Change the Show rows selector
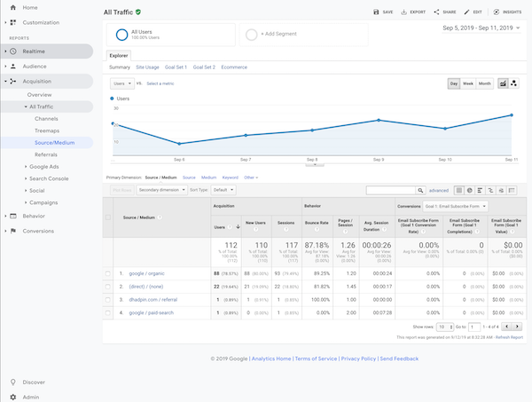The width and height of the screenshot is (532, 402). [x=445, y=327]
